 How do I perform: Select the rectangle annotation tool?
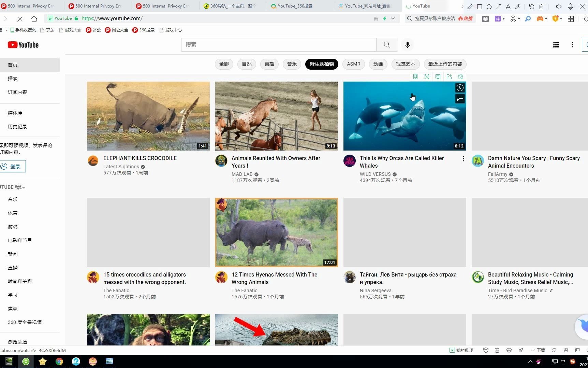coord(479,6)
